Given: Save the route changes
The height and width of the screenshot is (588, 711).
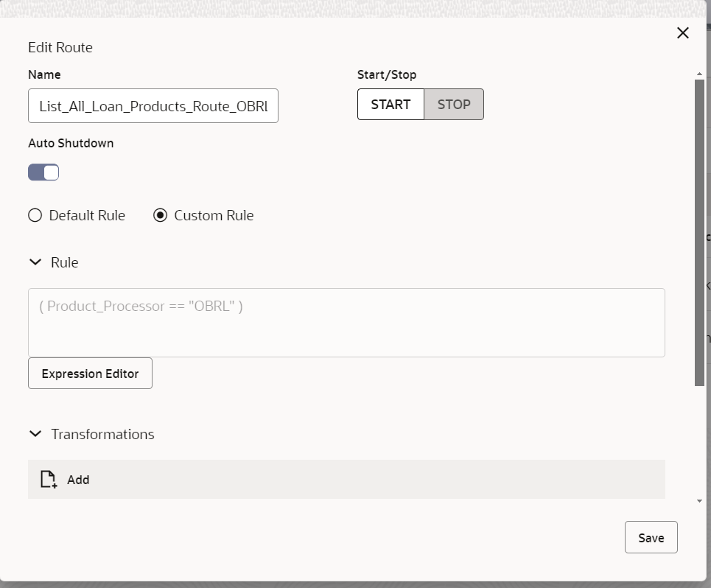Looking at the screenshot, I should tap(651, 537).
